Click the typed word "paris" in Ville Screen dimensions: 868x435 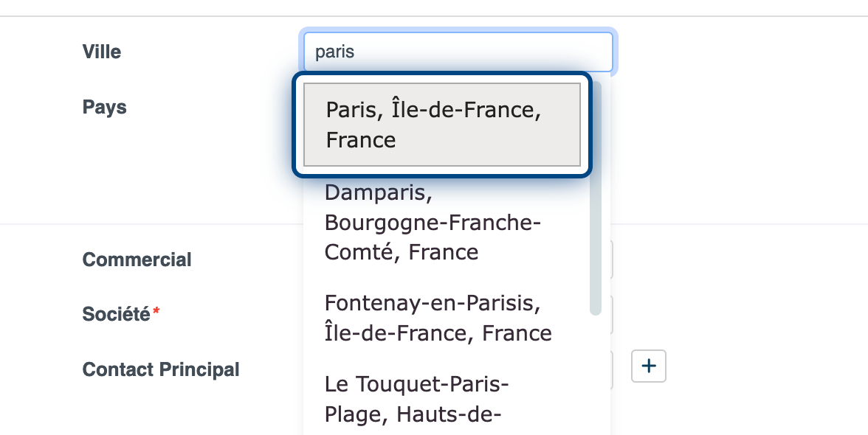click(x=335, y=52)
